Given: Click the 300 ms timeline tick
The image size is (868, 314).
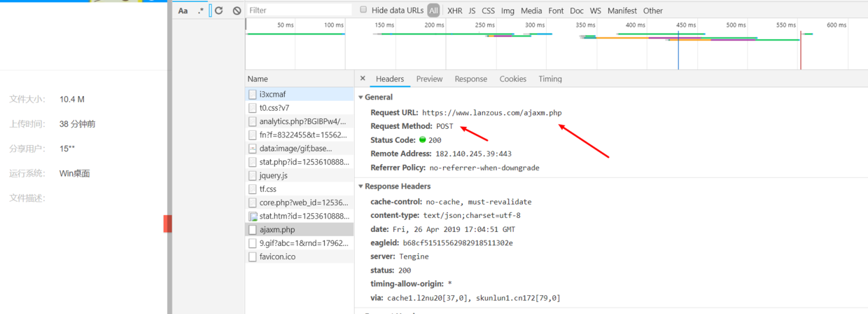Looking at the screenshot, I should pos(535,25).
